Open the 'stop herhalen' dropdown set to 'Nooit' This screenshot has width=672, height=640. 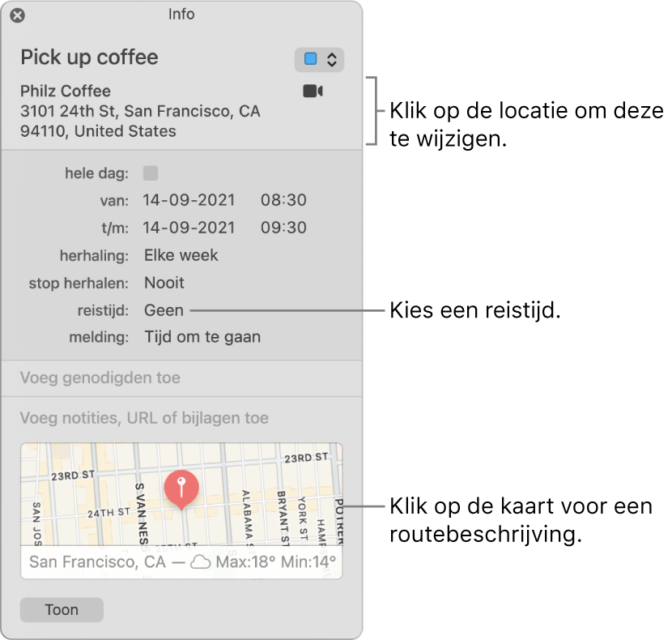tap(166, 283)
